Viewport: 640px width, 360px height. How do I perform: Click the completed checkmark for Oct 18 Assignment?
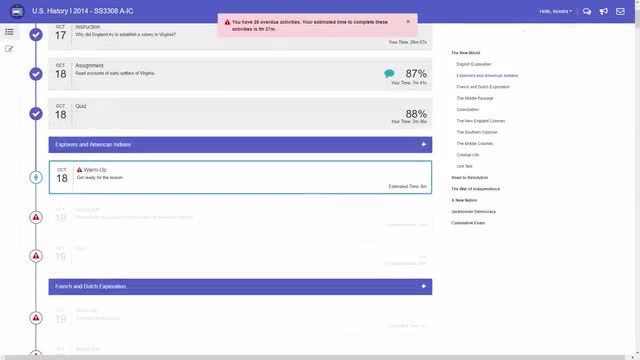point(36,74)
